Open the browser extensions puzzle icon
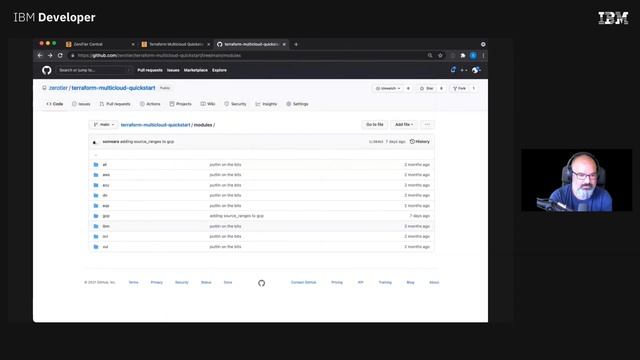The width and height of the screenshot is (640, 360). tap(463, 56)
